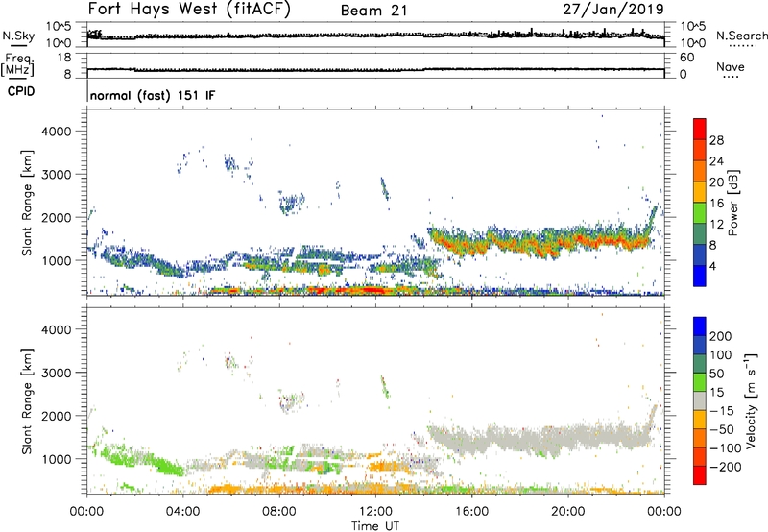Pick the gray segment of Velocity colorbar
This screenshot has height=532, width=768.
[x=700, y=400]
